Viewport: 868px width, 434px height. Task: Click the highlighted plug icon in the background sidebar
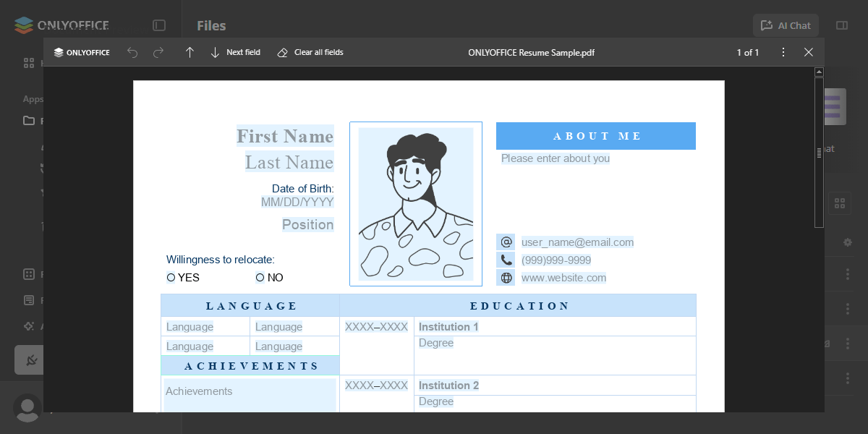coord(30,359)
